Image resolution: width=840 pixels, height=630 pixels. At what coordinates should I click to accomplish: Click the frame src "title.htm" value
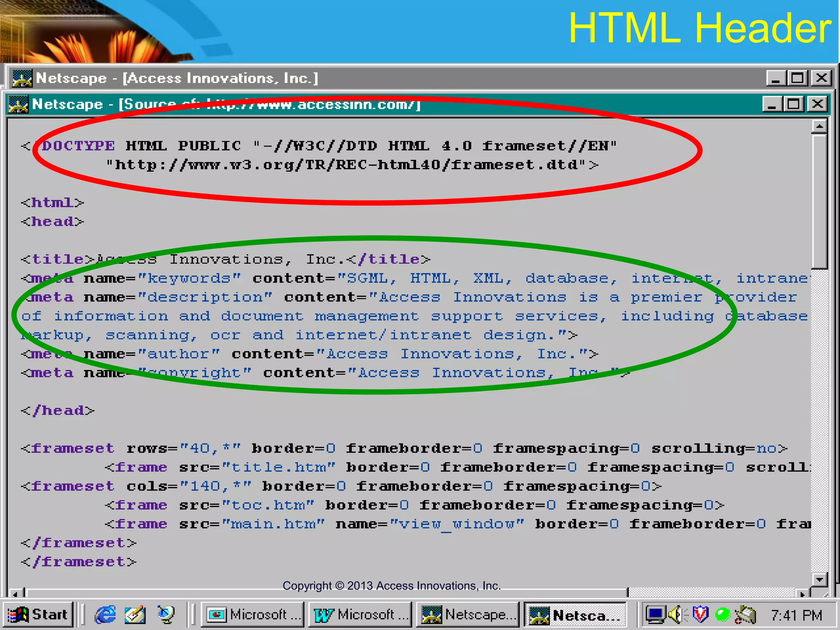coord(278,467)
